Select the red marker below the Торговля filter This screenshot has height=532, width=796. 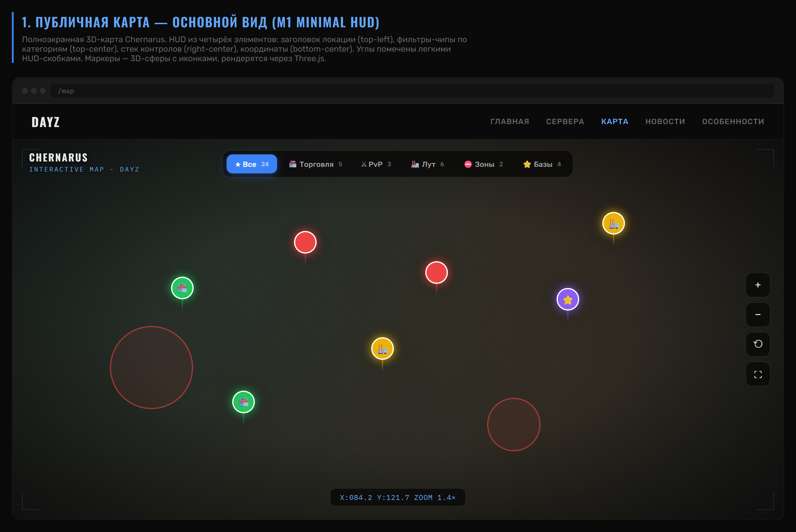click(x=305, y=242)
